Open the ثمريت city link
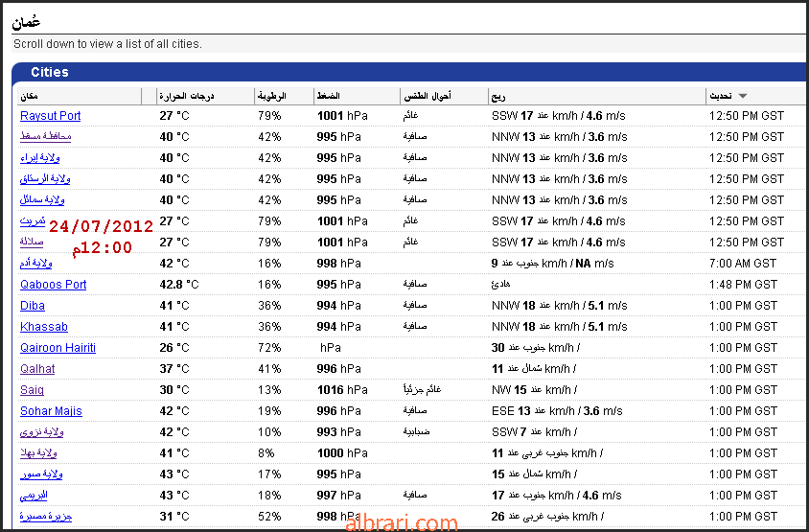This screenshot has width=809, height=532. [x=33, y=221]
